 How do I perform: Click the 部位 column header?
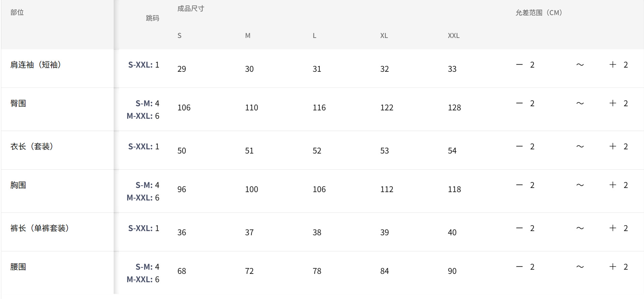(17, 13)
